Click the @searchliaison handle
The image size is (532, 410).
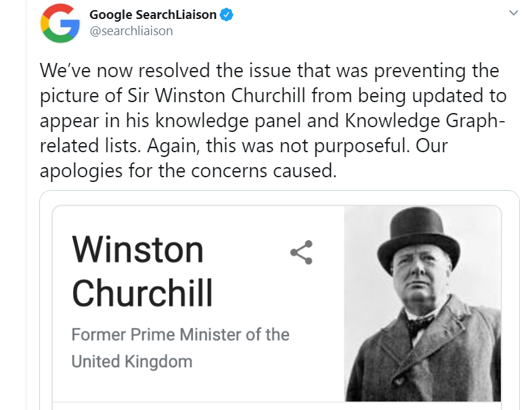[131, 30]
